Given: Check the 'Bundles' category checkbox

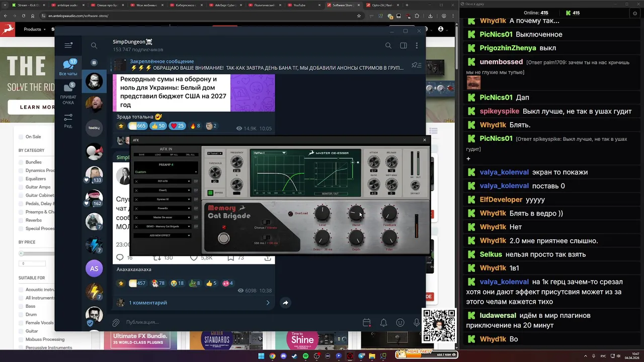Looking at the screenshot, I should [x=21, y=162].
